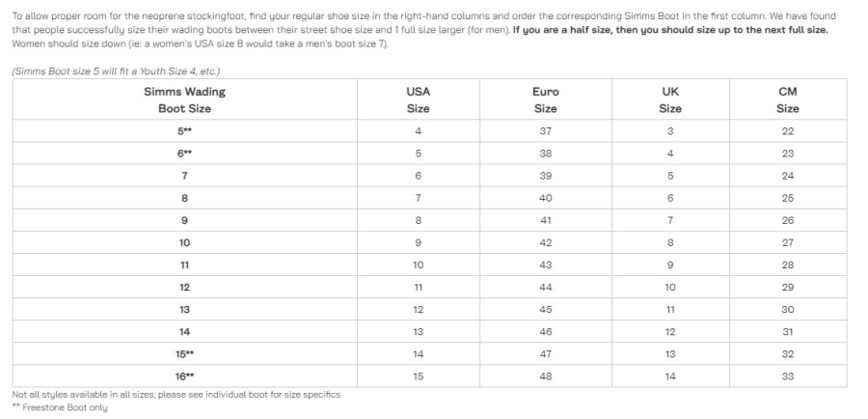Select boot size 6** in first column

pyautogui.click(x=184, y=153)
